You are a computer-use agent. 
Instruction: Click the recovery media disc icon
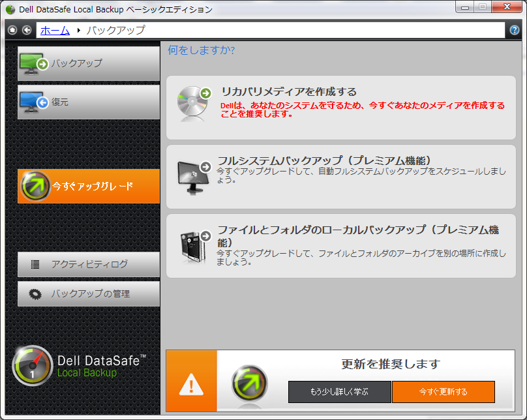click(191, 102)
